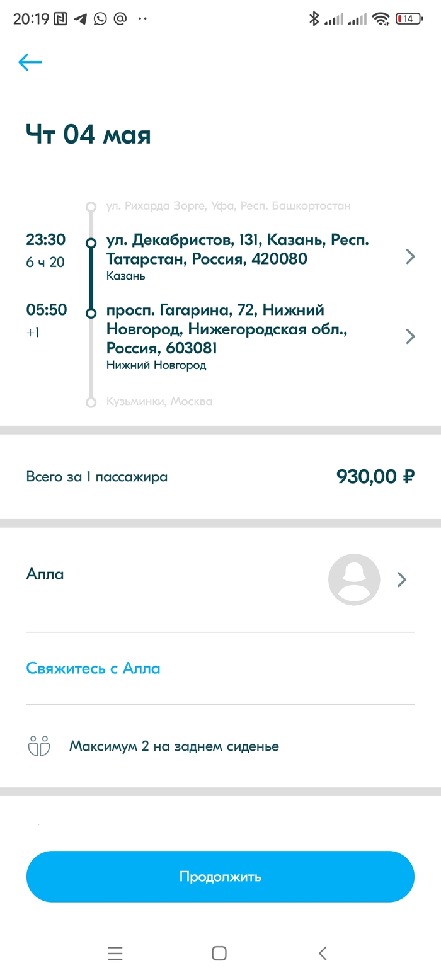The image size is (441, 980).
Task: Expand Казань pickup address chevron
Action: (x=410, y=256)
